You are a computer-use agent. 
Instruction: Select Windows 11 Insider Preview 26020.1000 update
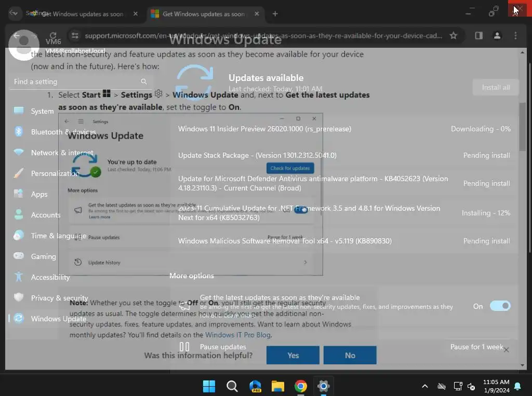(x=344, y=129)
